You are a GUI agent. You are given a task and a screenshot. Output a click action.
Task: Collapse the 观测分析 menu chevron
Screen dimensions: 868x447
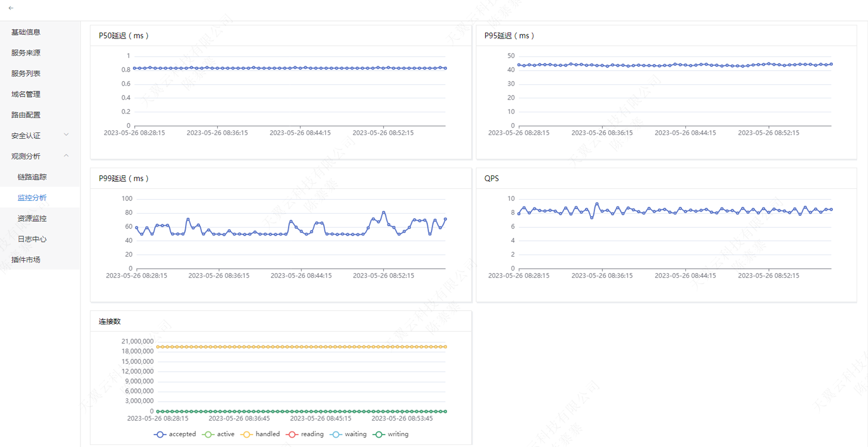(66, 156)
